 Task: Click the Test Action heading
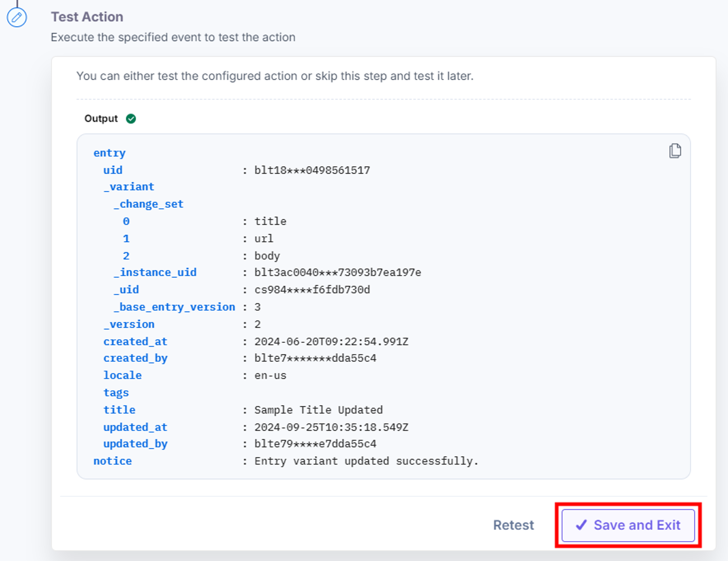87,17
